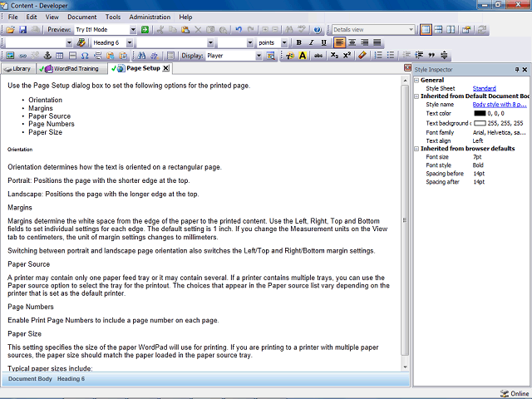Open the Heading 6 style dropdown
532x399 pixels.
[130, 42]
